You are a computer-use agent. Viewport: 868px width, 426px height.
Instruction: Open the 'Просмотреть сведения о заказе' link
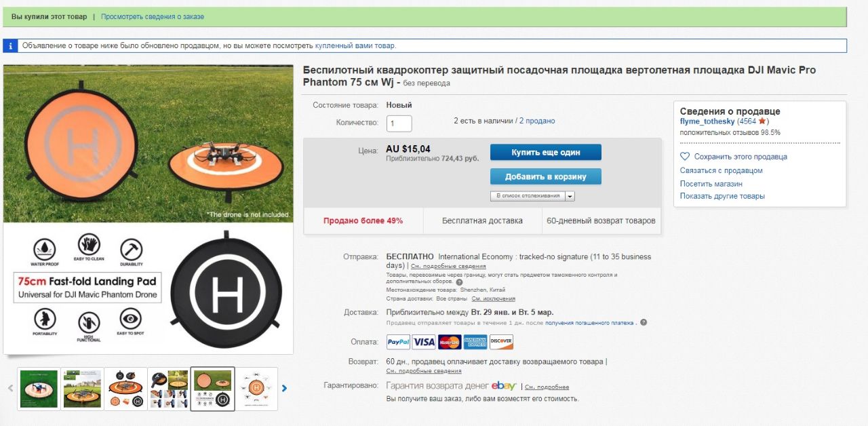pos(153,16)
